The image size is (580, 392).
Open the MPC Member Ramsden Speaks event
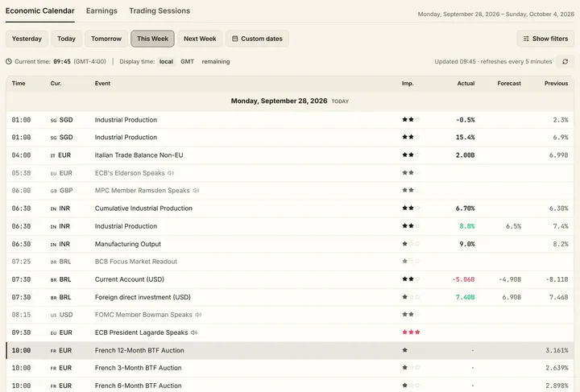click(x=142, y=191)
